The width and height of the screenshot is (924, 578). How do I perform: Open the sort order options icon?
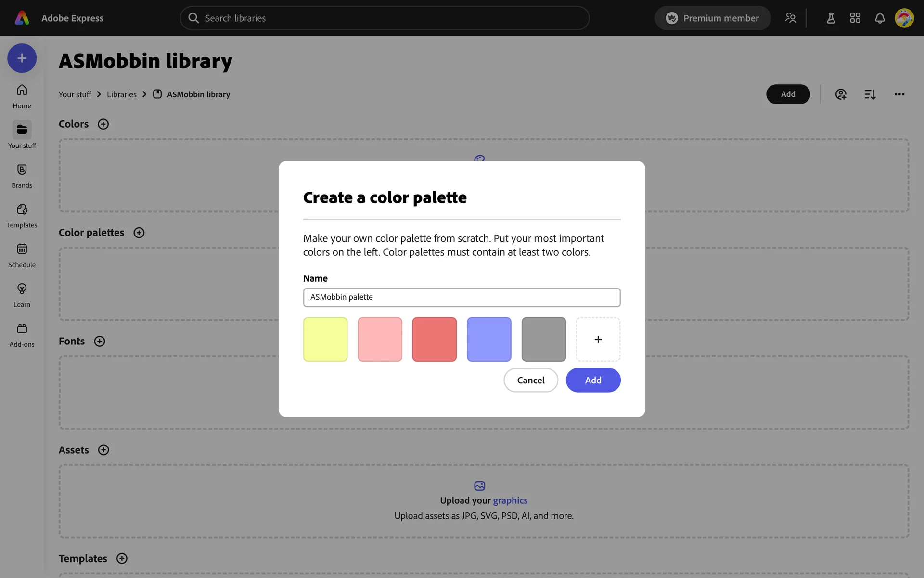click(x=870, y=94)
